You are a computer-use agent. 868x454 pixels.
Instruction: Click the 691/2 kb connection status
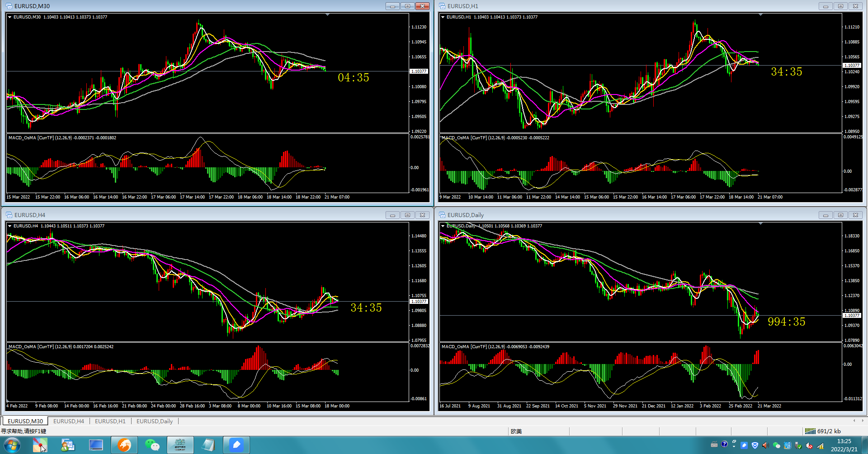coord(823,431)
